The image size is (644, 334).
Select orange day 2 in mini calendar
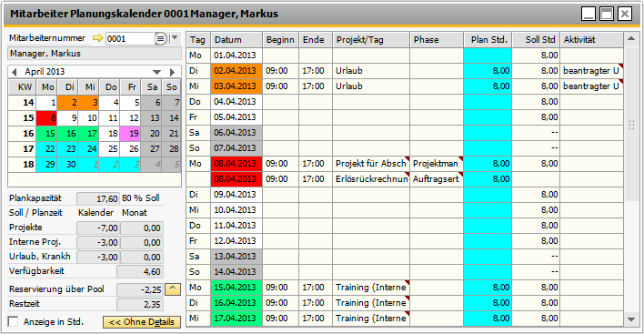[68, 103]
